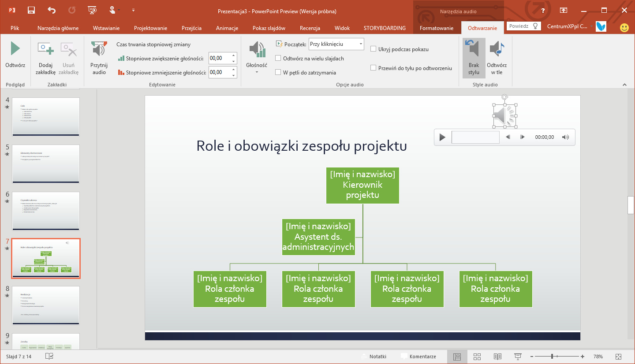Start slideshow from beginning toolbar icon
The height and width of the screenshot is (364, 635).
pos(92,10)
